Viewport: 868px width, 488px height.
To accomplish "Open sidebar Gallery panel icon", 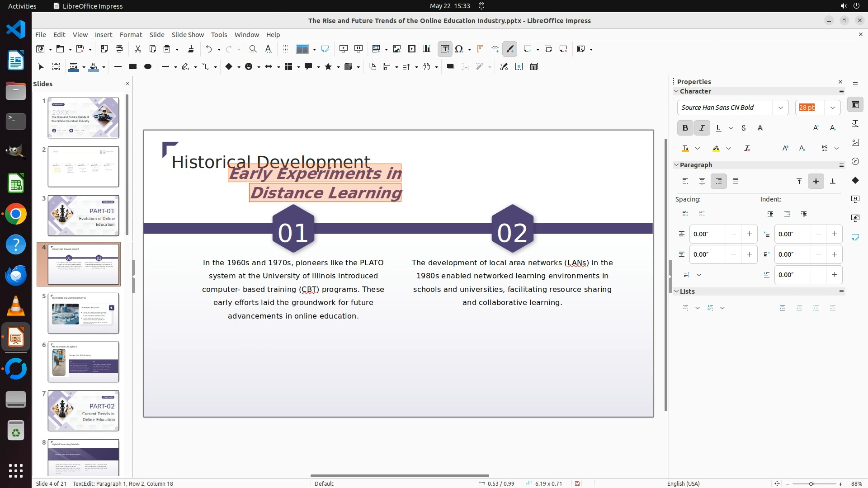I will 855,142.
